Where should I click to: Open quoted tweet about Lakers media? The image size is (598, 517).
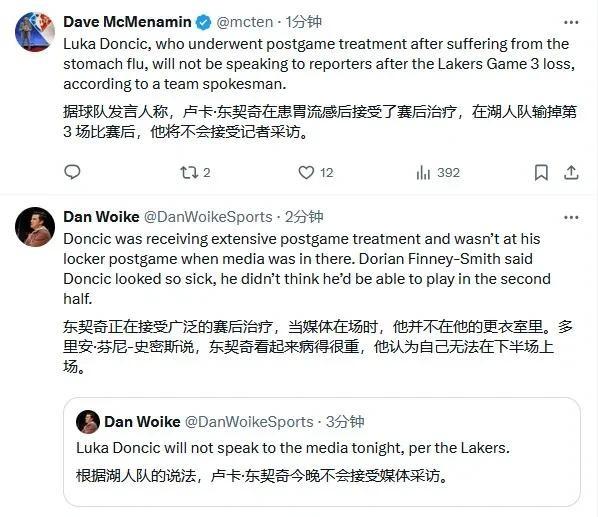click(x=322, y=452)
